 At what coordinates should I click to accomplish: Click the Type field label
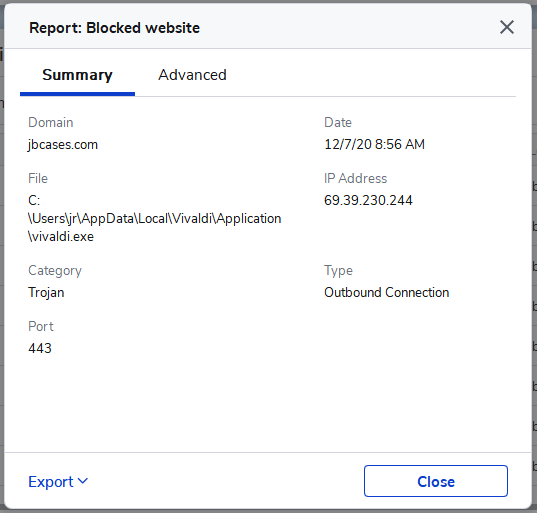pos(338,271)
